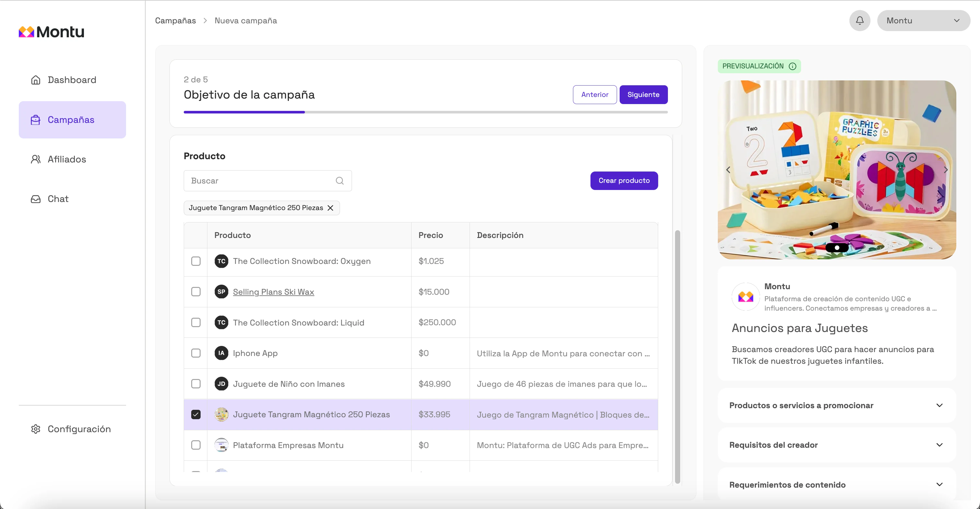This screenshot has height=509, width=980.
Task: Go to the Campañas breadcrumb
Action: tap(175, 20)
